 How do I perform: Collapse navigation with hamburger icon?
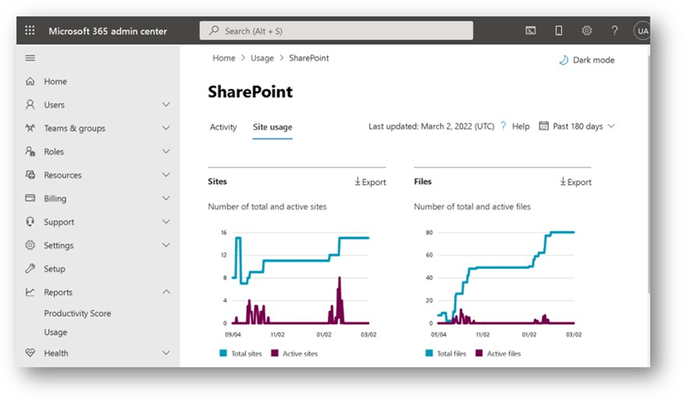pos(30,58)
